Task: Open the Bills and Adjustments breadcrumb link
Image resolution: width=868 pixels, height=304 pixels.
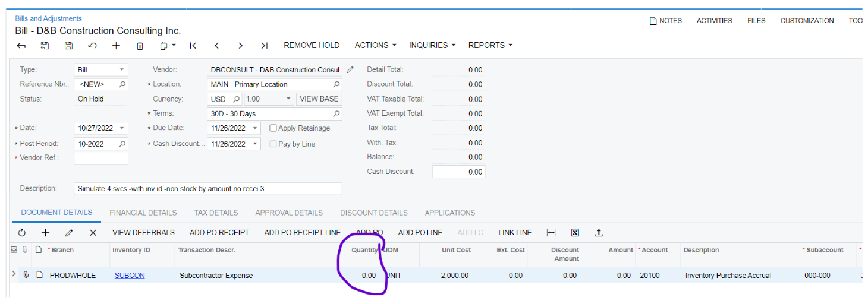Action: coord(48,19)
